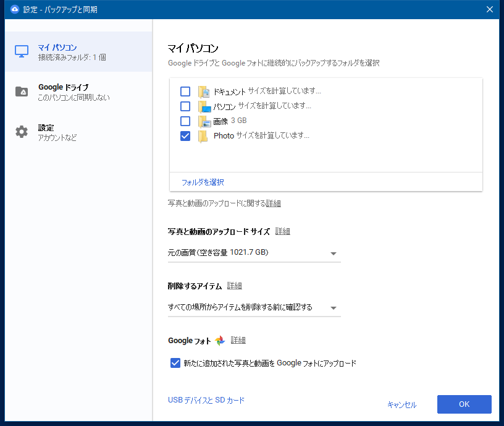Select the 画像 3 GB folder label
The height and width of the screenshot is (426, 504).
pyautogui.click(x=230, y=121)
